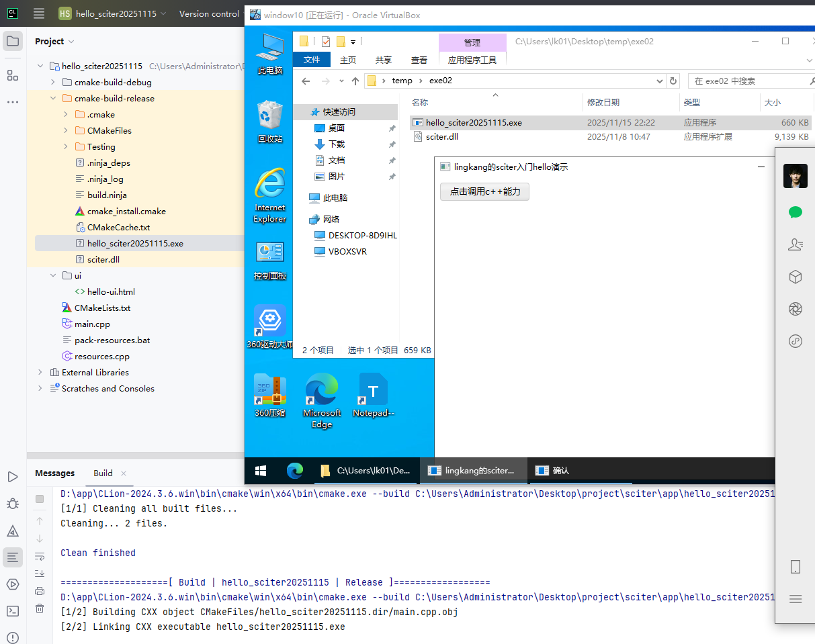Select main.cpp in project tree

pyautogui.click(x=92, y=324)
